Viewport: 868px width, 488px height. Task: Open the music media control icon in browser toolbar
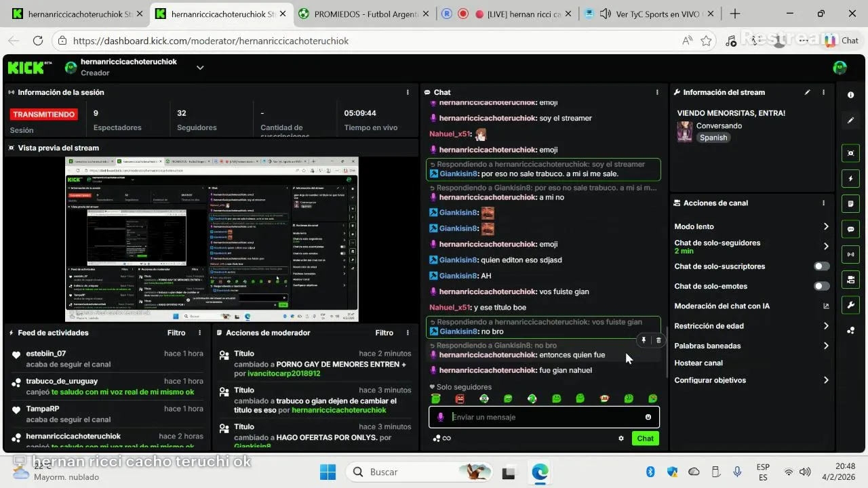click(731, 41)
